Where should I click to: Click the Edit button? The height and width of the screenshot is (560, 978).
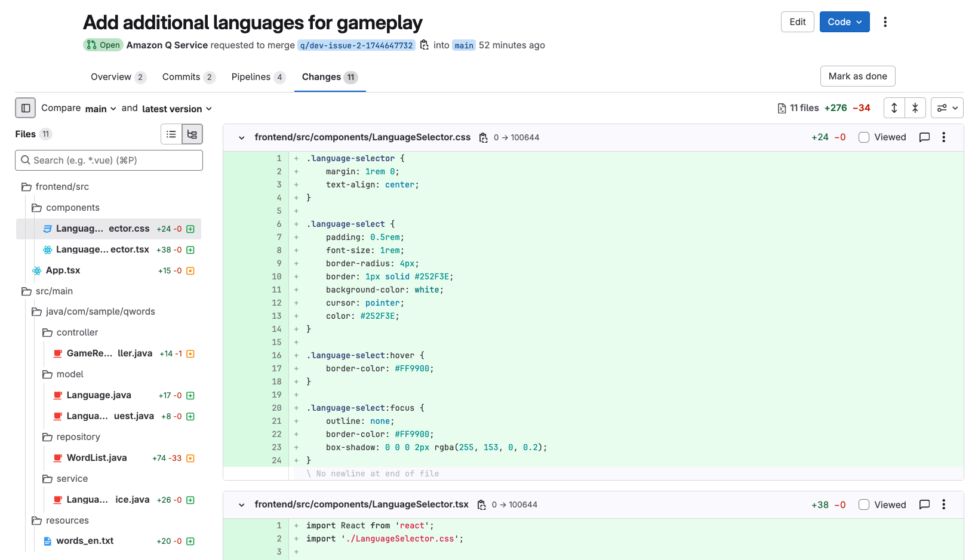pyautogui.click(x=797, y=21)
